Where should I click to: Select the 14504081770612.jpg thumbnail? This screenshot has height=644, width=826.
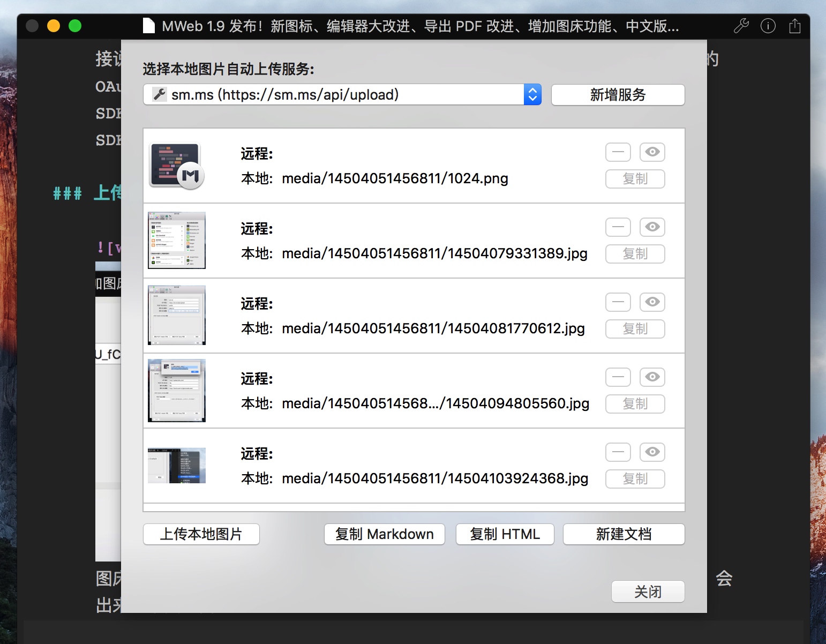(x=177, y=315)
